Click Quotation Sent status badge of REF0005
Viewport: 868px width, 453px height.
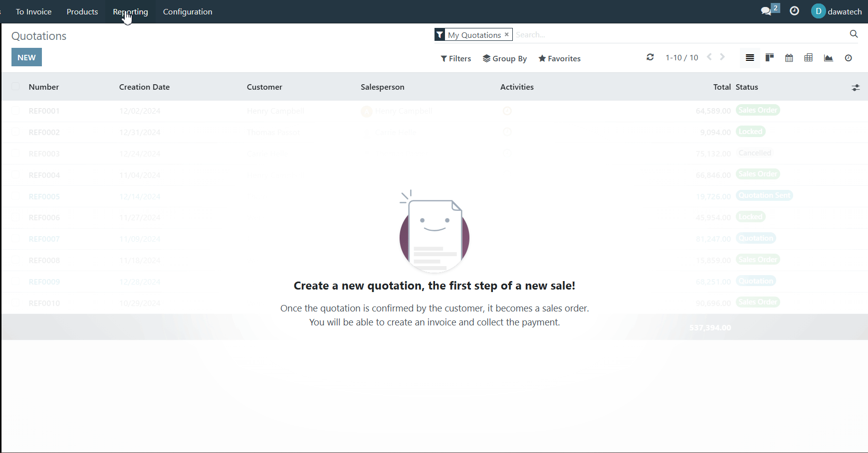764,195
